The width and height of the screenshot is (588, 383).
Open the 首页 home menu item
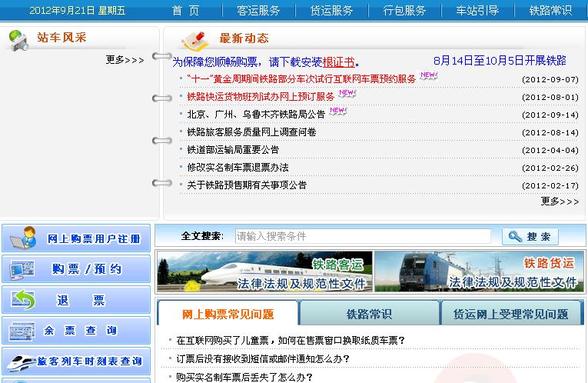(185, 11)
